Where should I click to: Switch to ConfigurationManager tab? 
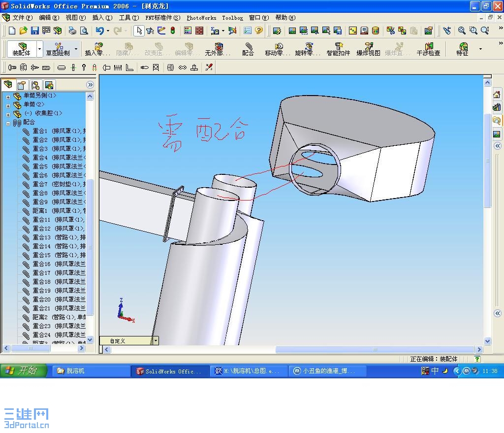35,85
